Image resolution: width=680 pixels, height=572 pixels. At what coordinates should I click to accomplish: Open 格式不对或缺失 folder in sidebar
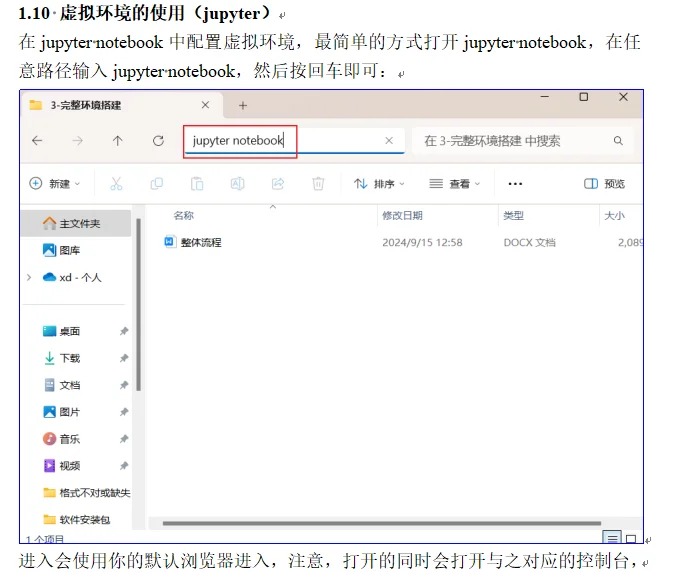(87, 493)
